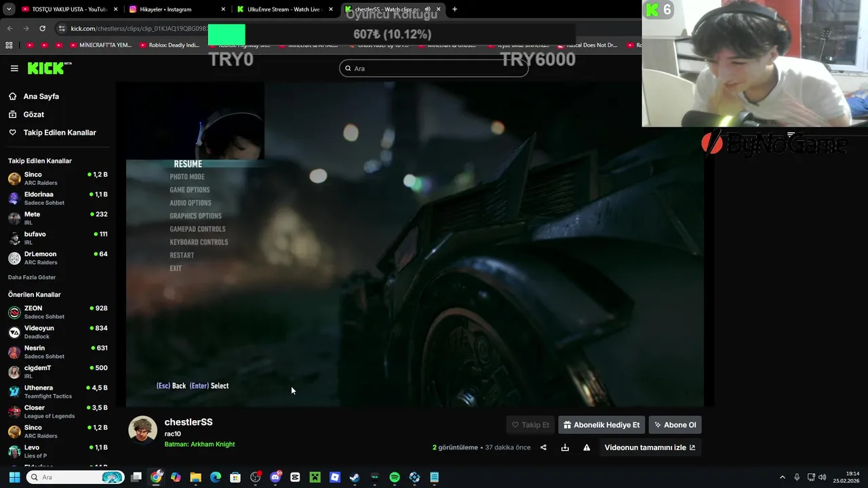Open Eldorinaa channel in followed list
The width and height of the screenshot is (868, 488).
(58, 198)
